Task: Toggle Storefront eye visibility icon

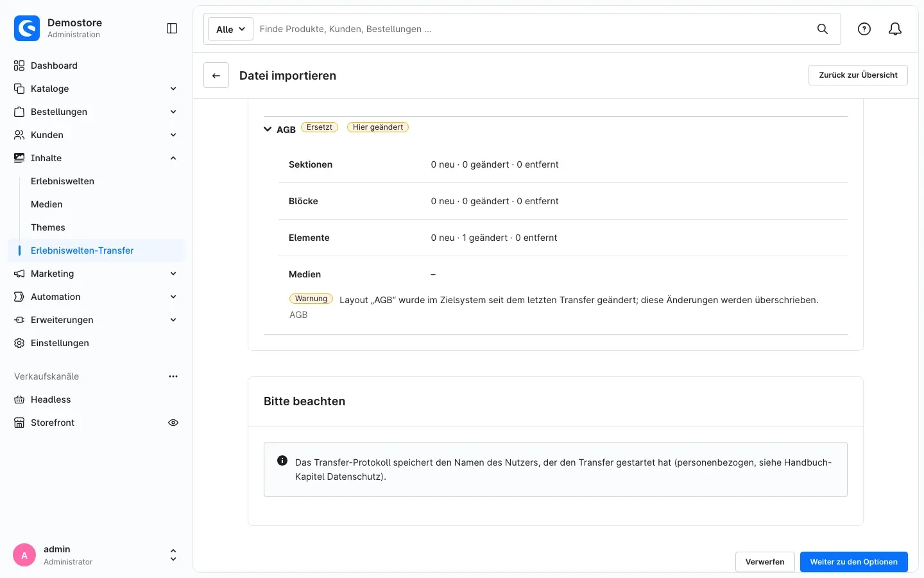Action: tap(173, 423)
